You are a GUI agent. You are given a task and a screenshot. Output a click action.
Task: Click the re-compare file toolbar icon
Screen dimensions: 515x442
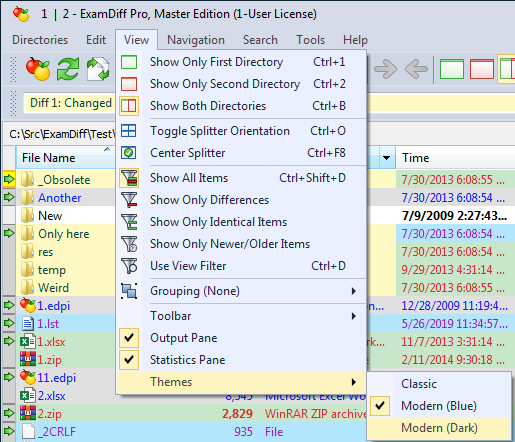pyautogui.click(x=98, y=69)
